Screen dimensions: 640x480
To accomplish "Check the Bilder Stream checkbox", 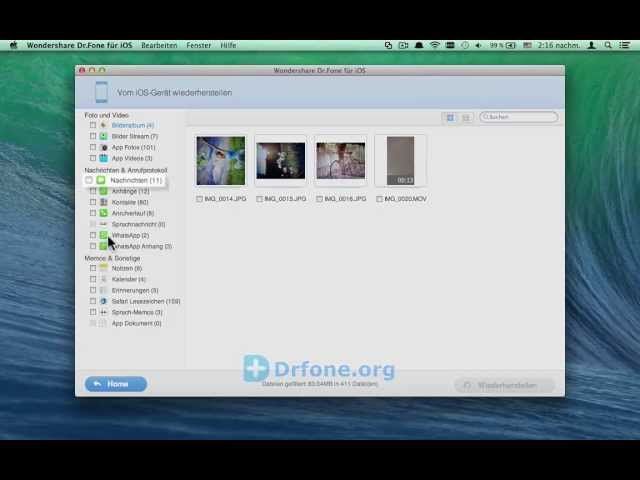I will [x=93, y=136].
